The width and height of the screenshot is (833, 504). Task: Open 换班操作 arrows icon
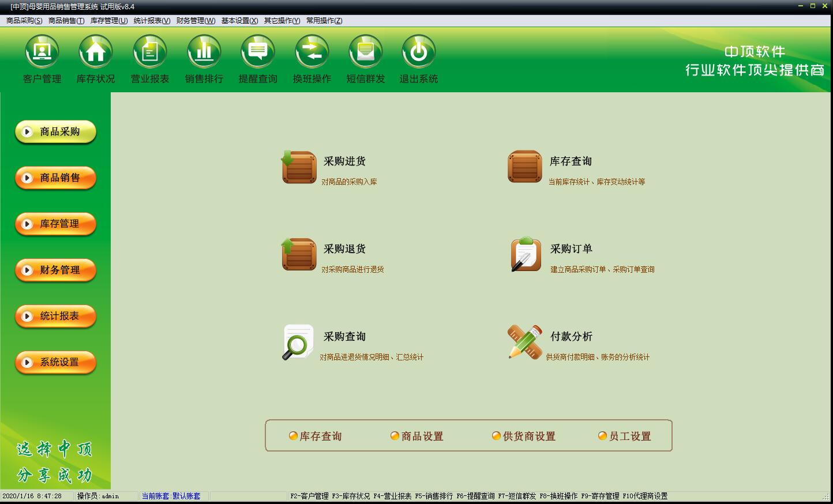click(312, 52)
